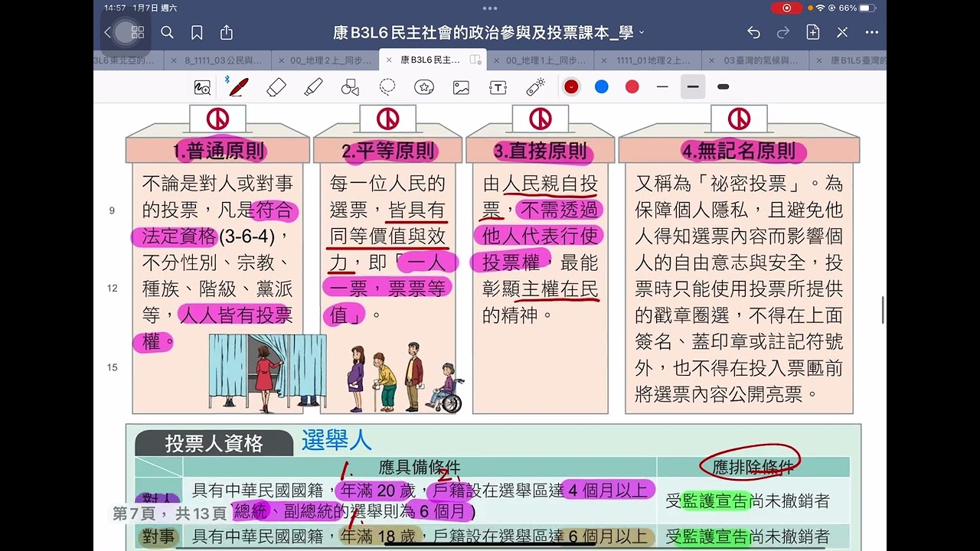Choose the thickest pen stroke width
This screenshot has width=980, height=551.
[x=723, y=87]
